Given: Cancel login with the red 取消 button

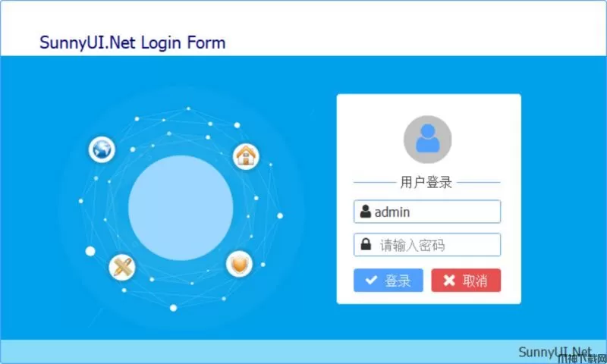Looking at the screenshot, I should pos(466,280).
